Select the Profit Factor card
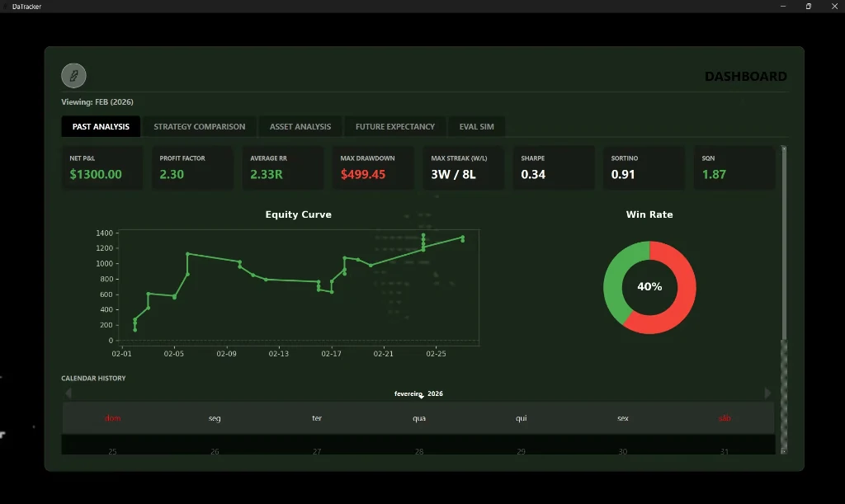The image size is (845, 504). point(192,167)
